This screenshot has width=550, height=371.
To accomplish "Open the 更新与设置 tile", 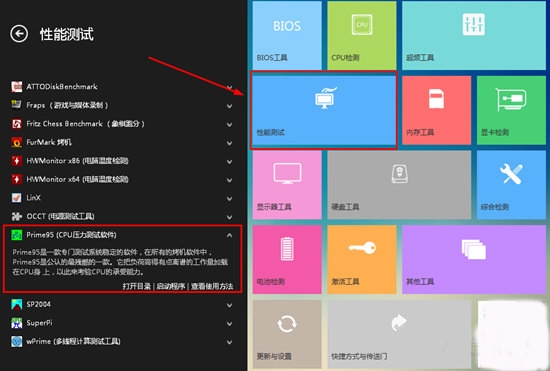I will pos(287,334).
